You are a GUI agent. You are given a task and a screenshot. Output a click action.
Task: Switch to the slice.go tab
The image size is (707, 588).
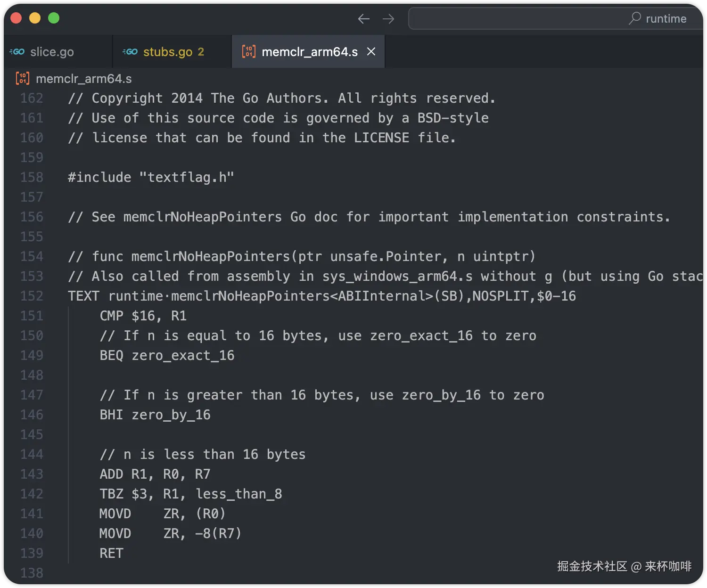click(x=52, y=52)
